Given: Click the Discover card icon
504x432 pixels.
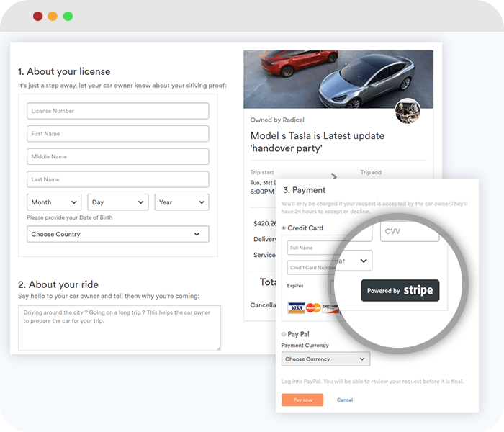Looking at the screenshot, I should pos(330,308).
